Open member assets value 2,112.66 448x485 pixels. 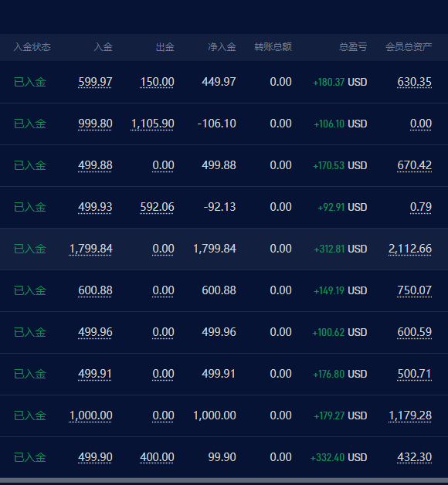pos(410,249)
